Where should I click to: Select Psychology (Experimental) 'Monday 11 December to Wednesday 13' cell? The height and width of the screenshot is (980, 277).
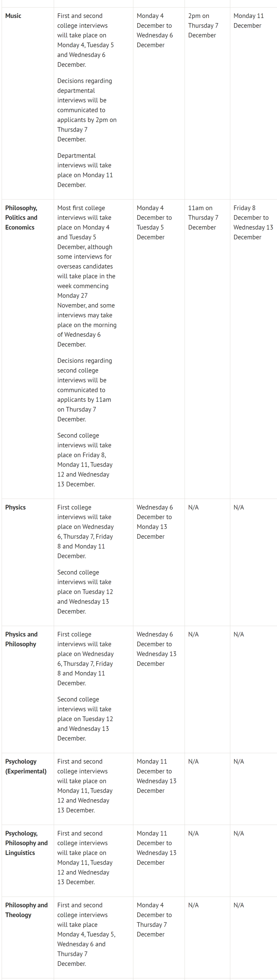click(x=156, y=776)
